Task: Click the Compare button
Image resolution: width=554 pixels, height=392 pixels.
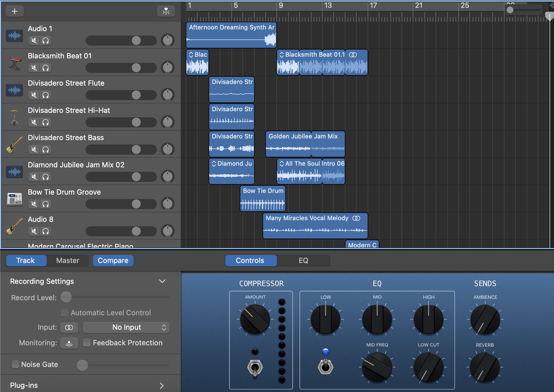Action: pos(113,260)
